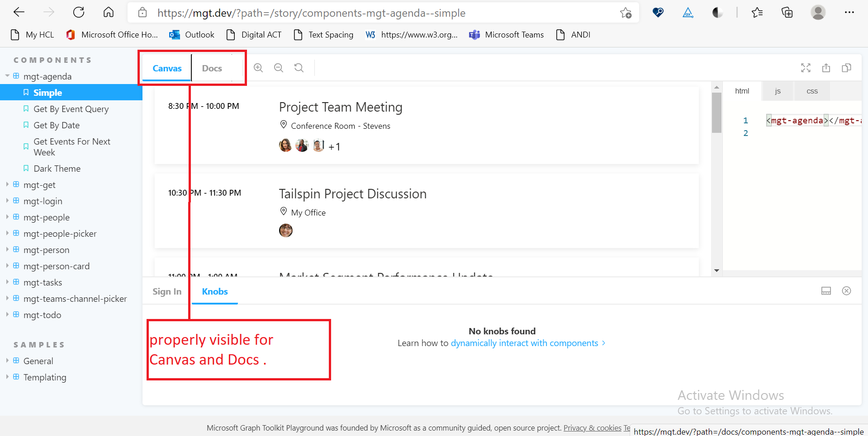
Task: Open Microsoft Teams bookmark in favorites bar
Action: click(x=506, y=34)
